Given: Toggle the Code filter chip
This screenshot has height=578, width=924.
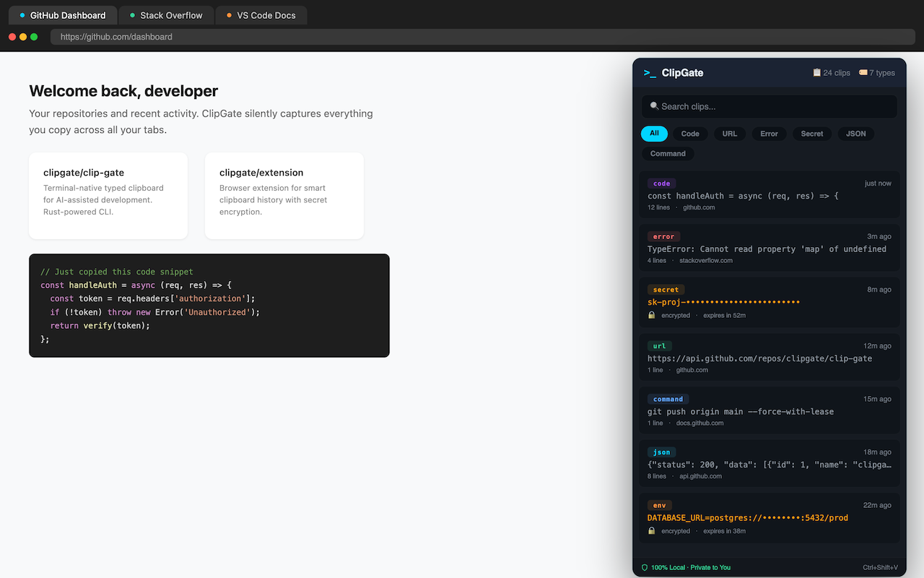Looking at the screenshot, I should [x=690, y=133].
